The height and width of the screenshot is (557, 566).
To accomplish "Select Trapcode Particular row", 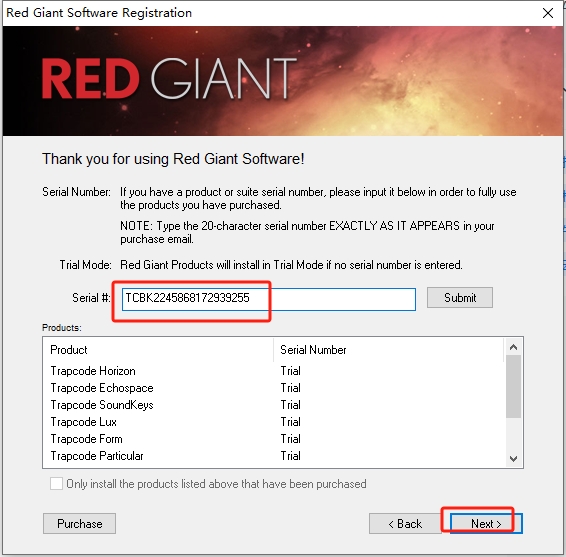I will coord(274,456).
